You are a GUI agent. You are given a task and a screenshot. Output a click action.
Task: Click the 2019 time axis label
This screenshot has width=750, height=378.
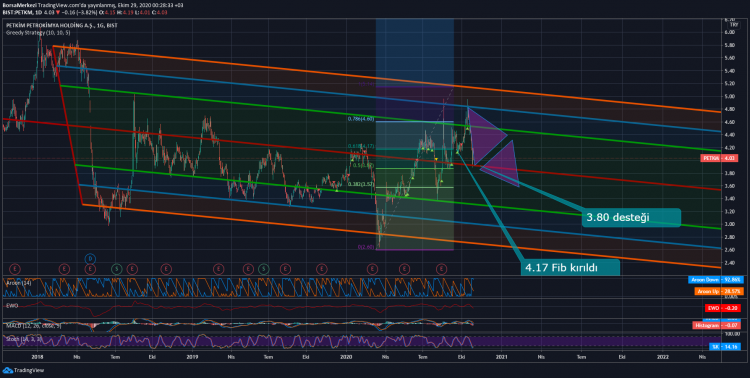click(x=192, y=357)
